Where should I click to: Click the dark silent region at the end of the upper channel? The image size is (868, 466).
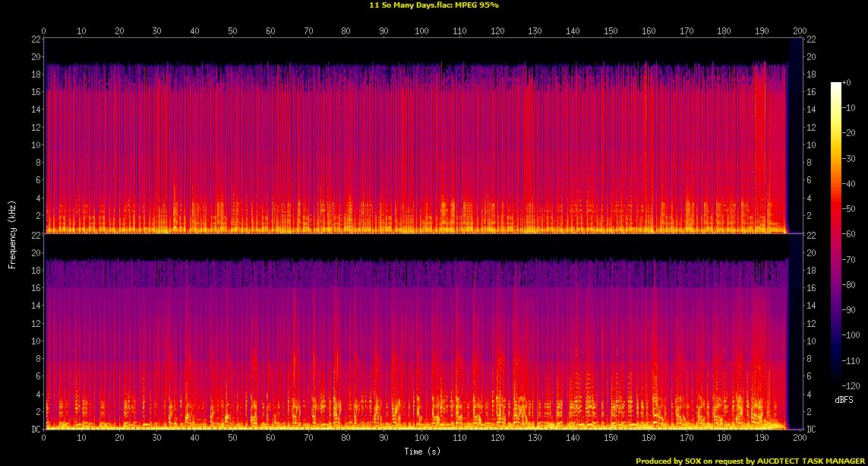pyautogui.click(x=795, y=137)
